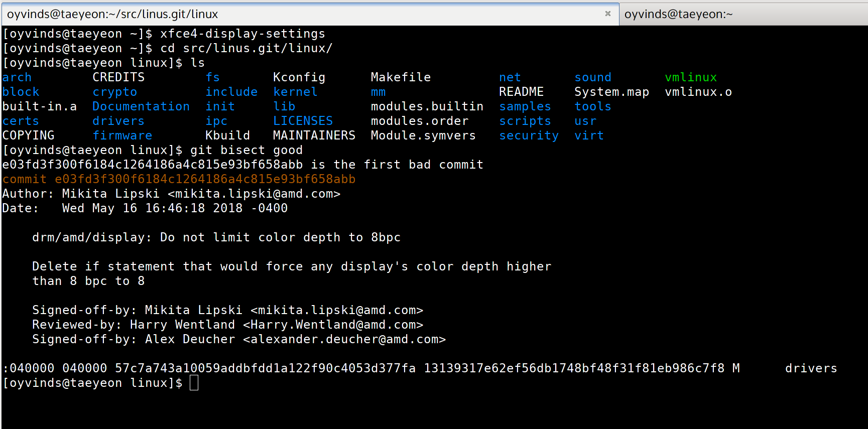The image size is (868, 429).
Task: Click the email address in the Author line
Action: 254,194
